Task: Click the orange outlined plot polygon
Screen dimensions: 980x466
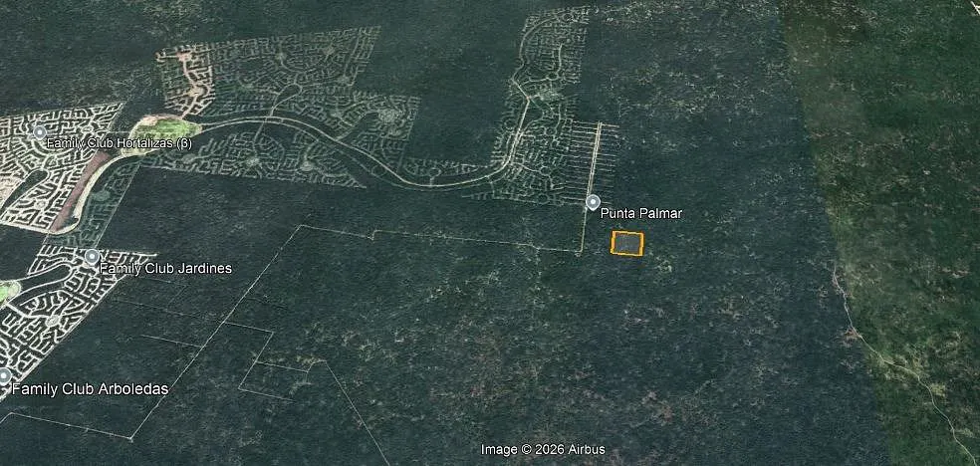Action: (x=626, y=244)
